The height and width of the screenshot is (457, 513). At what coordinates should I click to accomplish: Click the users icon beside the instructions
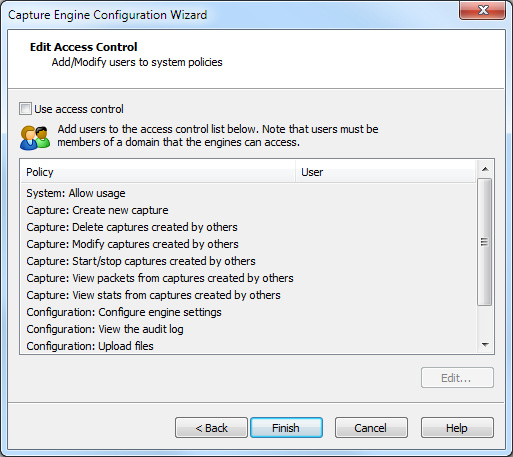[35, 137]
